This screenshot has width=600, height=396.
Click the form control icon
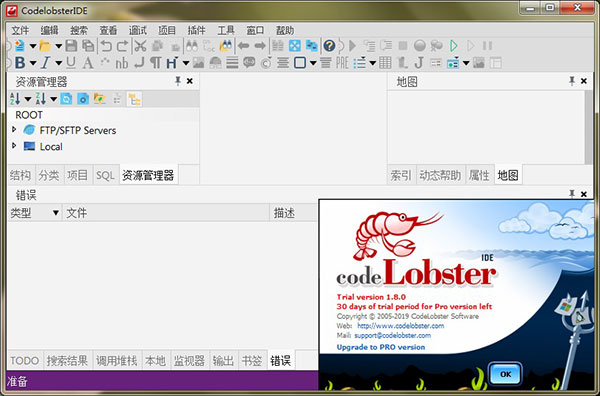tap(453, 63)
